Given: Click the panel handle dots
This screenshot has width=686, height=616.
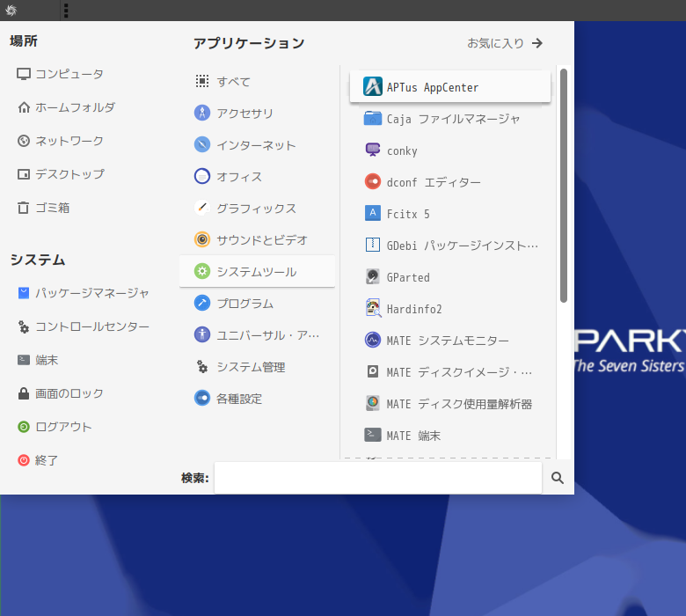Looking at the screenshot, I should click(66, 11).
